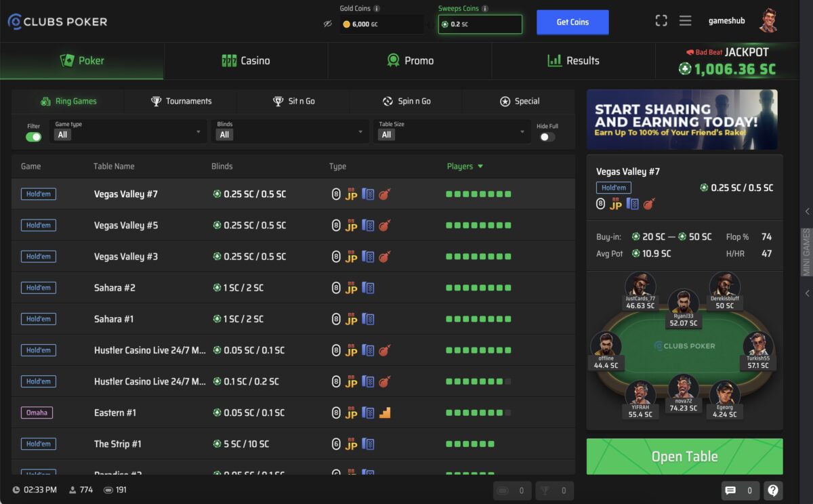Click the player seats indicator for Eastern #1
The width and height of the screenshot is (813, 504).
(x=478, y=413)
